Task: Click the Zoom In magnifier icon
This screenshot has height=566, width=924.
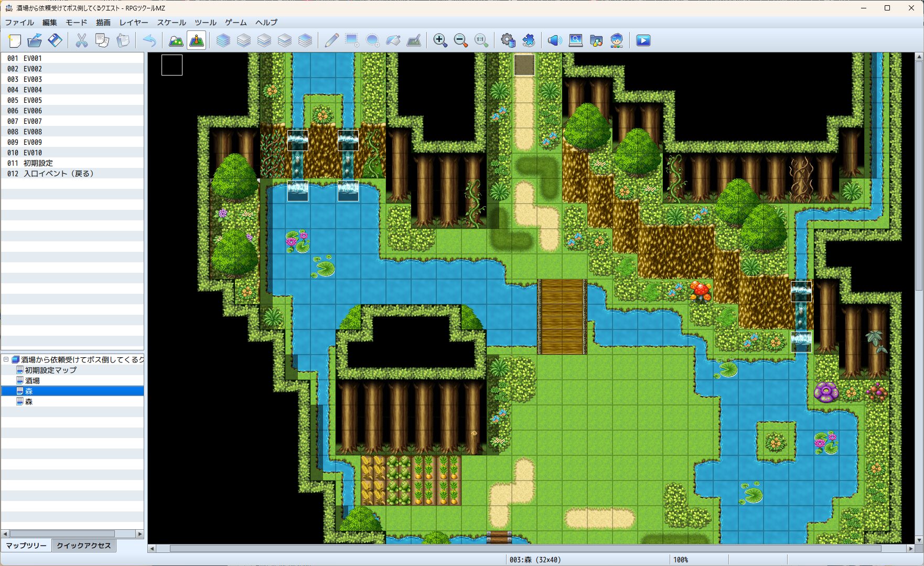Action: [x=440, y=40]
